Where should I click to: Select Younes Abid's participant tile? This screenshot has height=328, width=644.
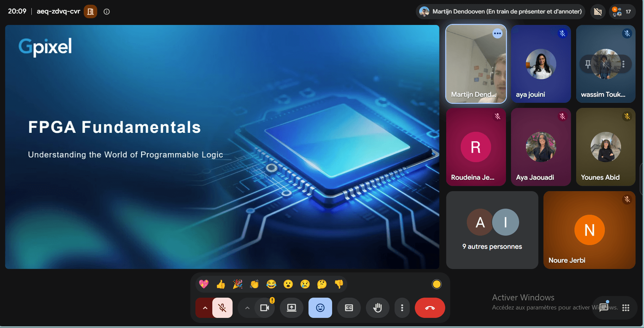coord(606,147)
